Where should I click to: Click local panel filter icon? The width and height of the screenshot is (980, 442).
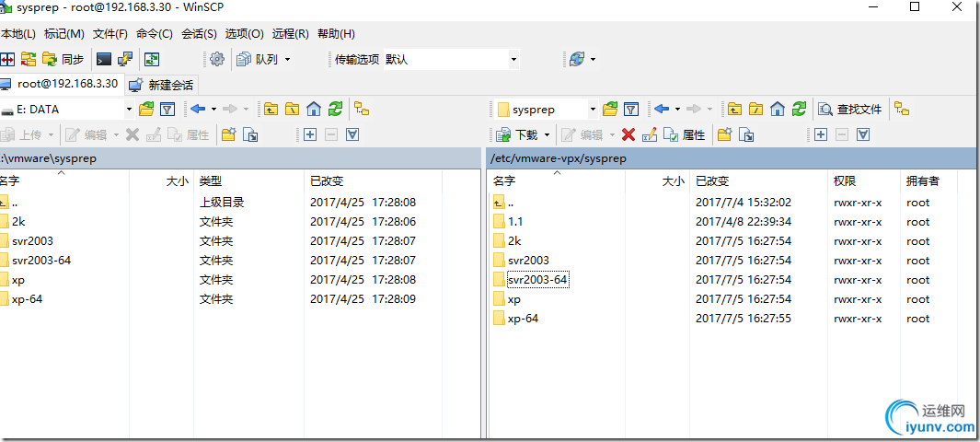coord(167,110)
